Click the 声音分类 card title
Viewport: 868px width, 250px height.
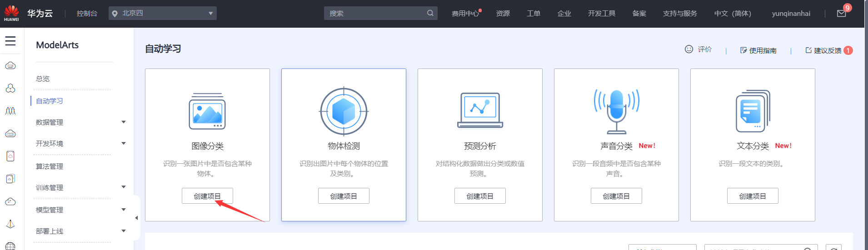[x=616, y=146]
